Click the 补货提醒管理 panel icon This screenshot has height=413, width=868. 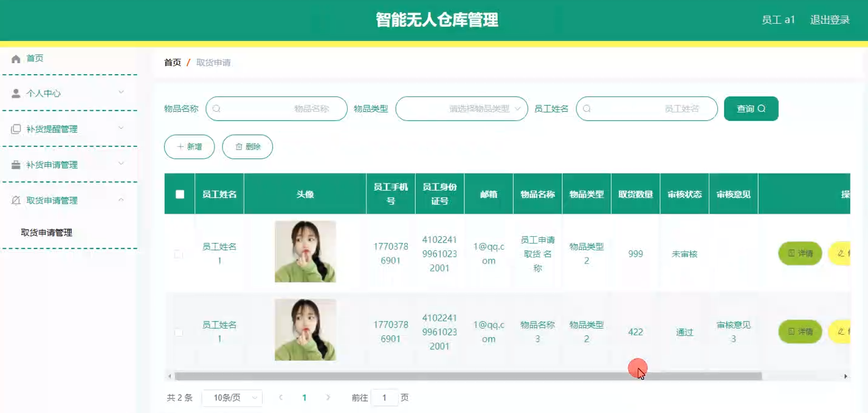[x=15, y=128]
